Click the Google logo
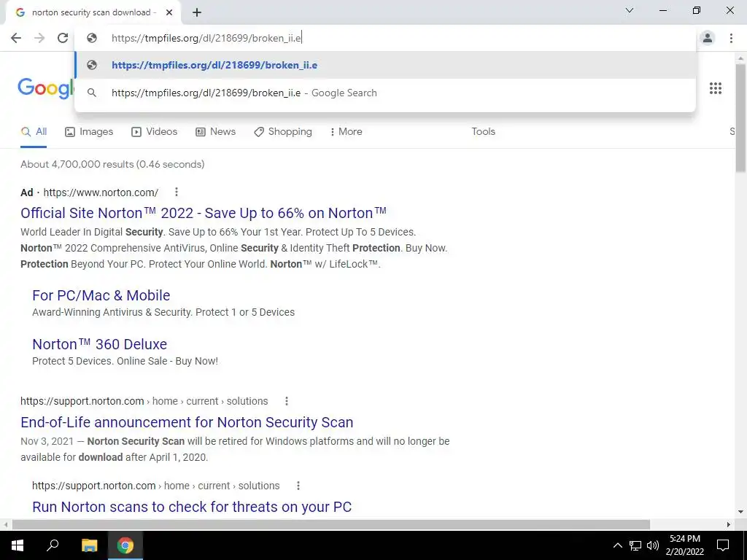747x560 pixels. [x=46, y=88]
